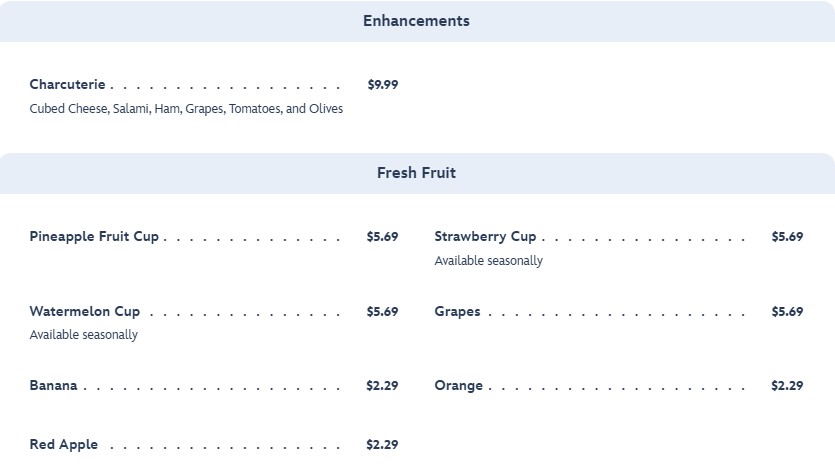Choose the Banana menu item

(53, 386)
